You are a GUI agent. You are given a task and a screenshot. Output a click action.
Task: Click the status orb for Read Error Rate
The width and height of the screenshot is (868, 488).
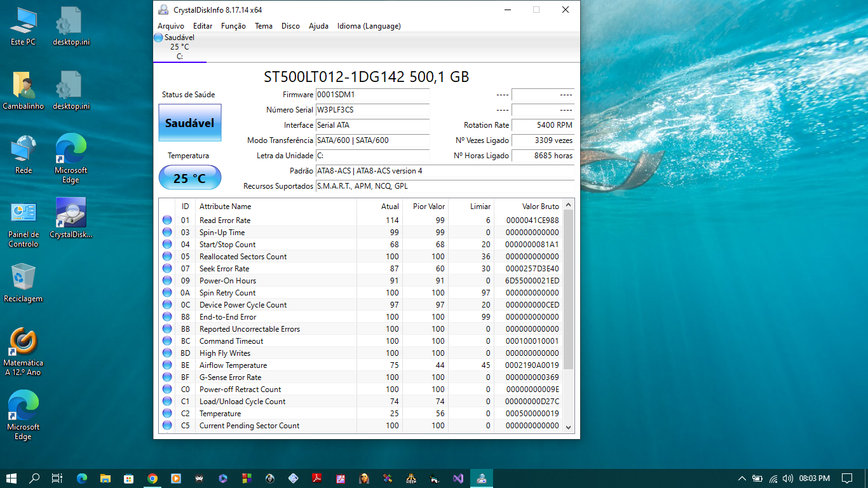[167, 220]
